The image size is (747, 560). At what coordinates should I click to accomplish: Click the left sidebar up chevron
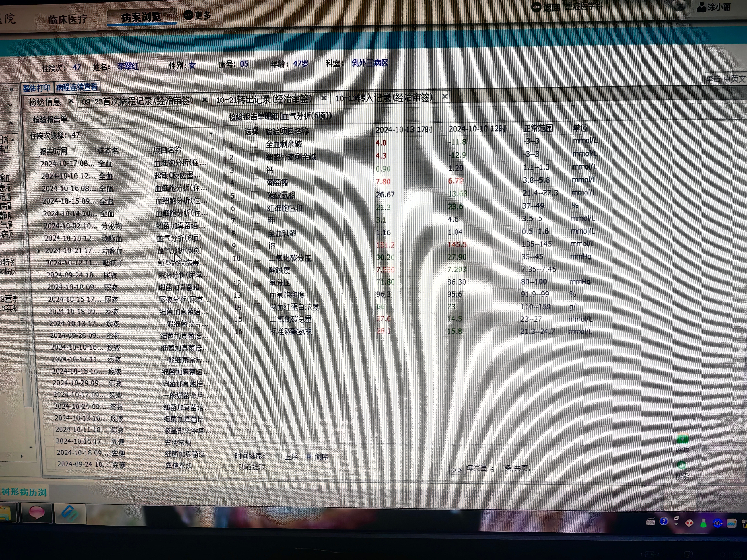[11, 123]
